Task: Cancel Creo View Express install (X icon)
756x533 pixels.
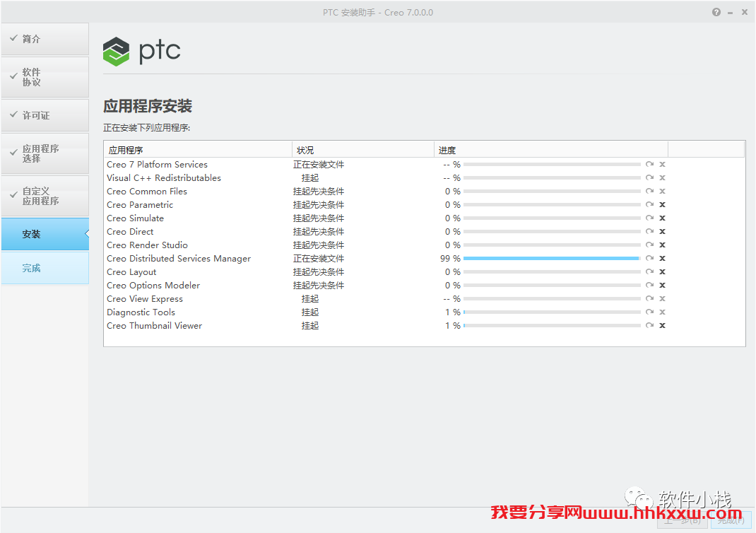Action: [x=663, y=298]
